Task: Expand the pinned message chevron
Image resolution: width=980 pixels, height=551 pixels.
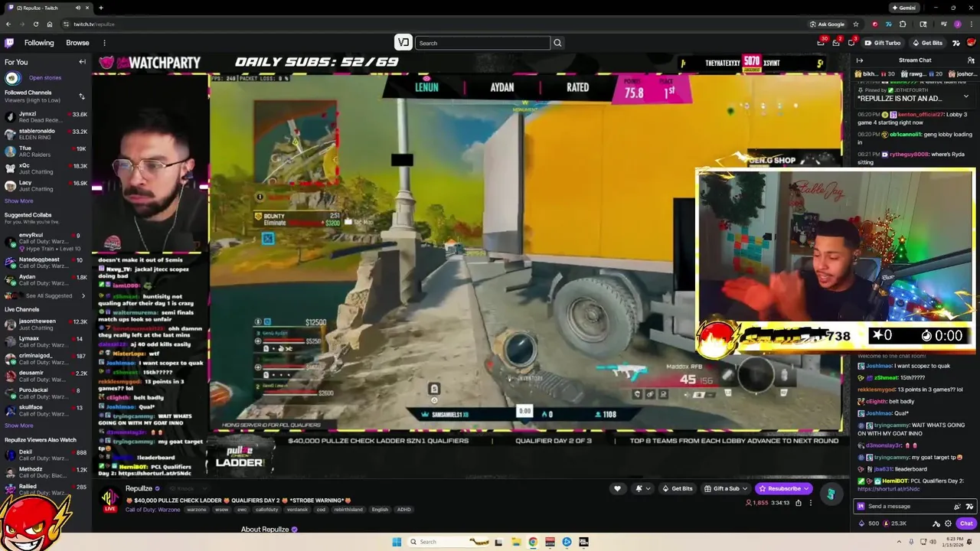Action: (x=965, y=97)
